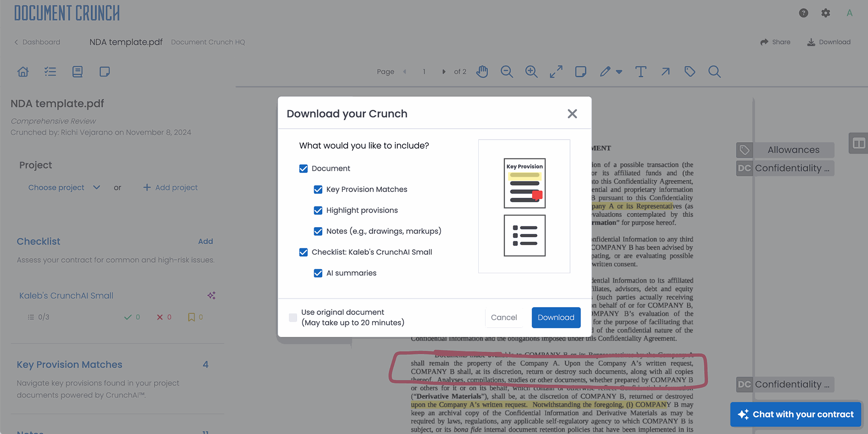Uncheck AI summaries checkbox
Screen dimensions: 868x434
(318, 273)
